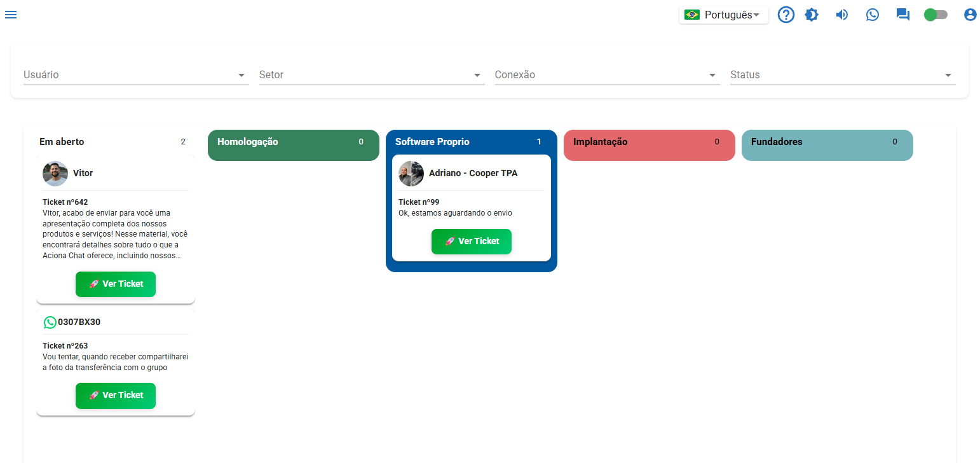Open the Status filter dropdown
The height and width of the screenshot is (463, 980).
pyautogui.click(x=842, y=75)
